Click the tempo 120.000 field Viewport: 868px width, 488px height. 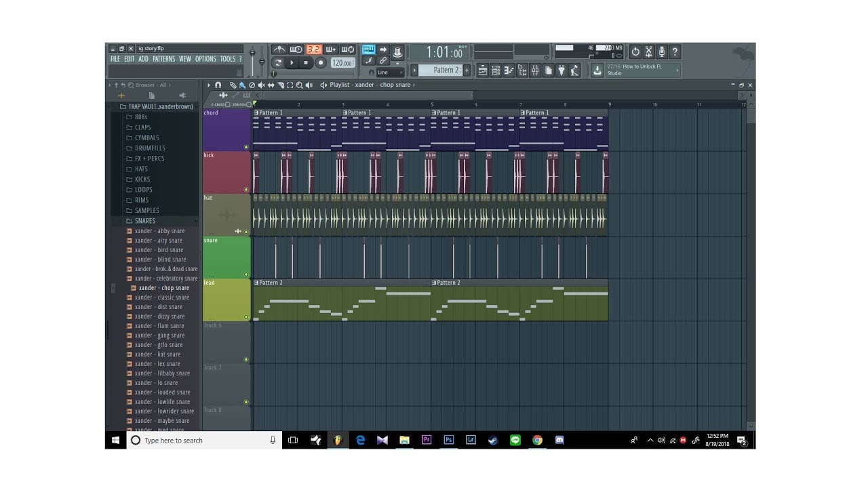point(342,62)
